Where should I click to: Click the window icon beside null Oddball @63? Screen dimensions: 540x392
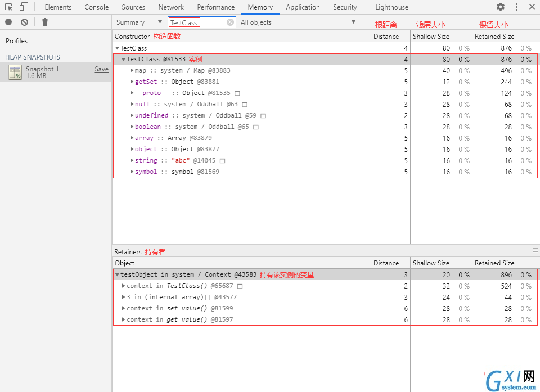(x=245, y=105)
